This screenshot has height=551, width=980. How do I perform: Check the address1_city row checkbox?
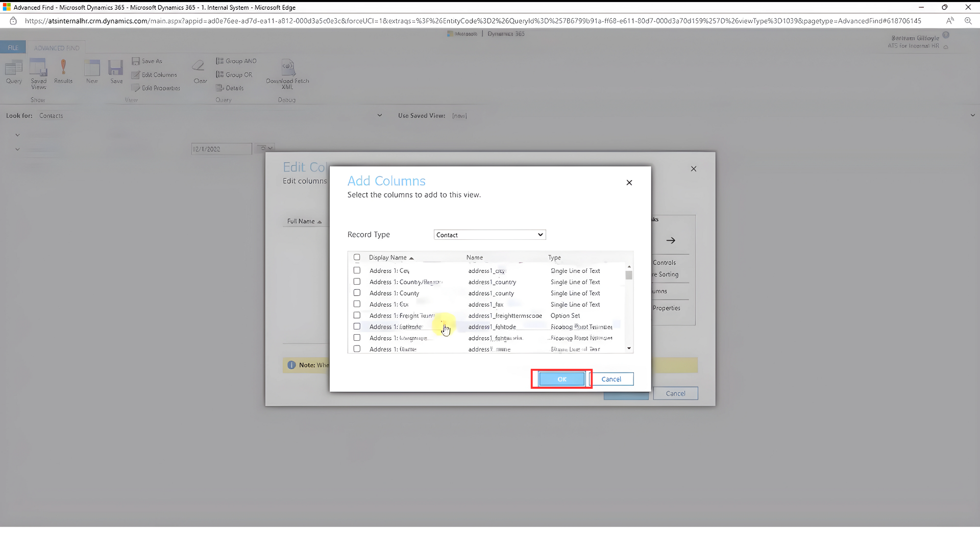[357, 270]
